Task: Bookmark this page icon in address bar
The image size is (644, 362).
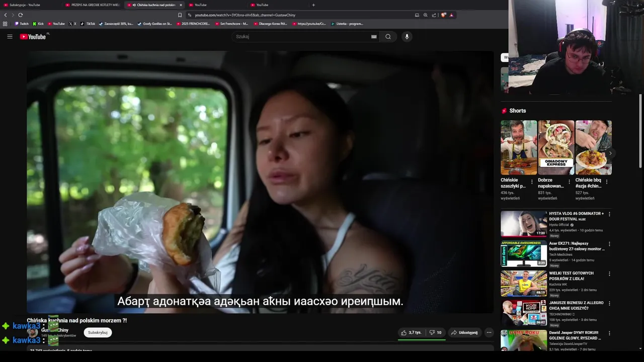Action: (180, 15)
